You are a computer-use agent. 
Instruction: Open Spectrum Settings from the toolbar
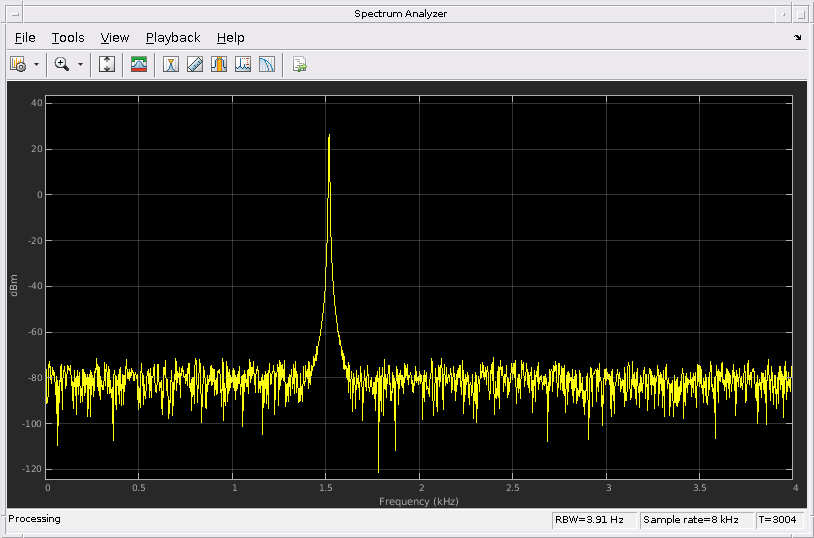click(x=18, y=64)
